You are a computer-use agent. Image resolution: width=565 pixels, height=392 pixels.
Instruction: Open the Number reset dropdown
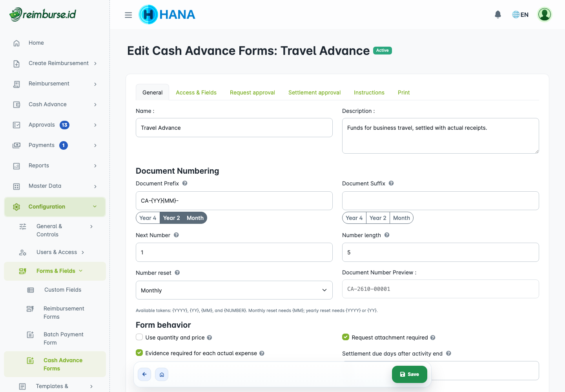(x=234, y=290)
